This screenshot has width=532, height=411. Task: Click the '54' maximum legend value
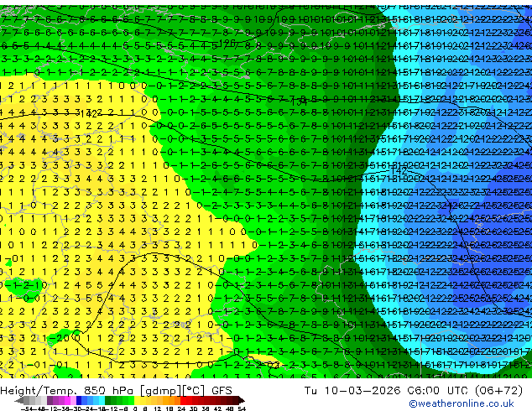point(242,408)
